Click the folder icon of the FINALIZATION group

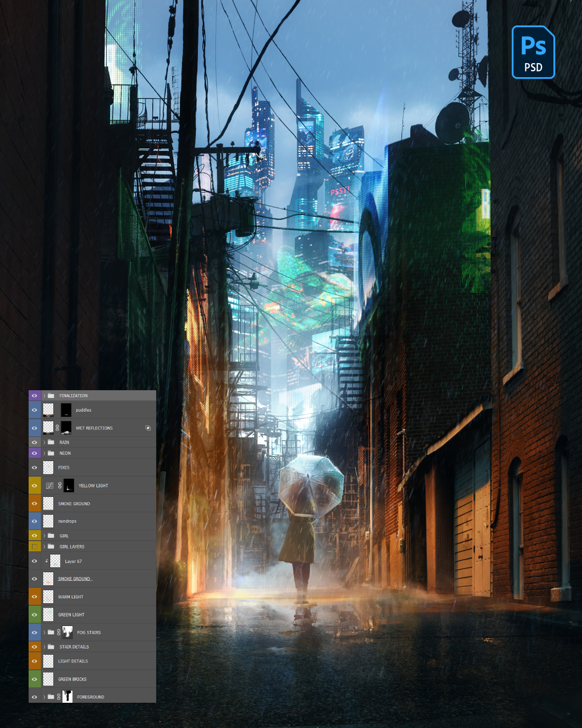pyautogui.click(x=51, y=396)
